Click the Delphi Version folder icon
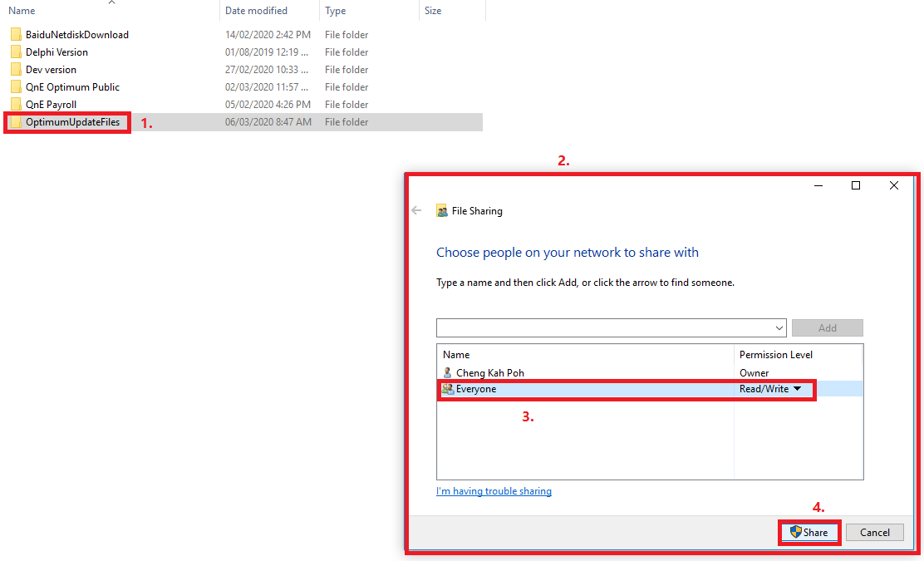 [x=16, y=52]
